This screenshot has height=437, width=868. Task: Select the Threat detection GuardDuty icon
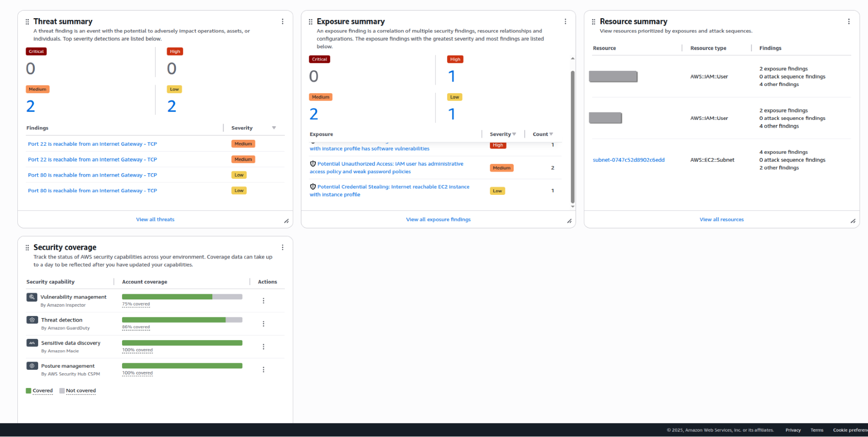(32, 320)
